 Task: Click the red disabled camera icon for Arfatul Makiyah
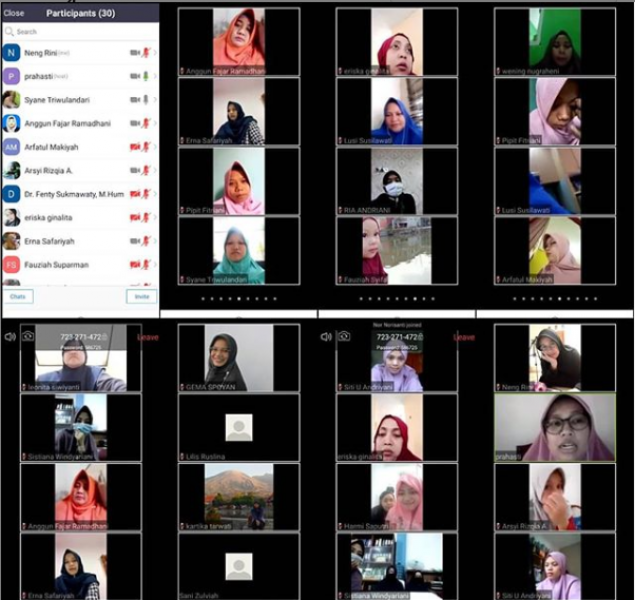(x=134, y=147)
